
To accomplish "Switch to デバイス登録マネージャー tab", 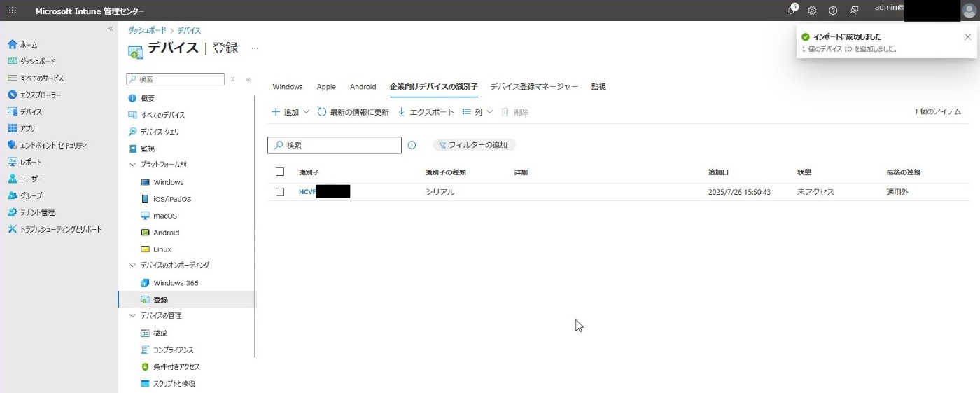I will click(x=534, y=87).
